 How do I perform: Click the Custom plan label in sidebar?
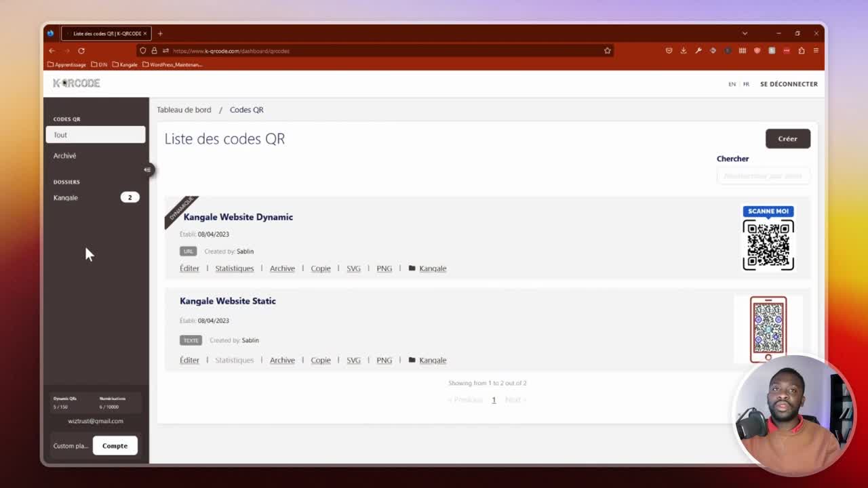[x=71, y=446]
